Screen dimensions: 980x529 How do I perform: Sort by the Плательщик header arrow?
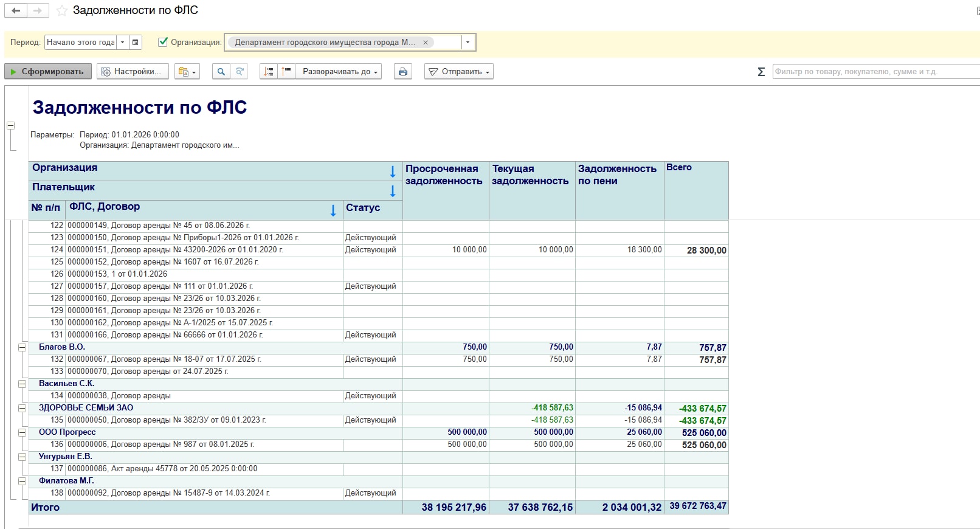(x=393, y=191)
